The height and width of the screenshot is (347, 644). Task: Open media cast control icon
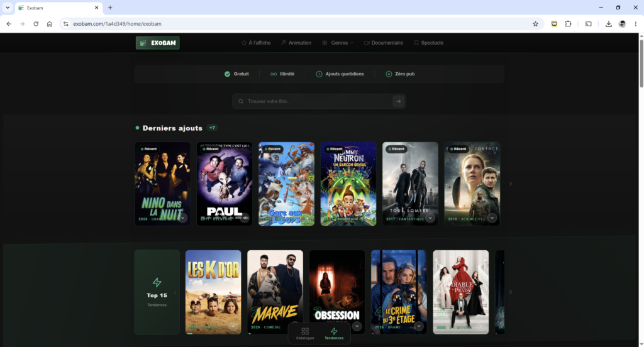click(x=588, y=24)
